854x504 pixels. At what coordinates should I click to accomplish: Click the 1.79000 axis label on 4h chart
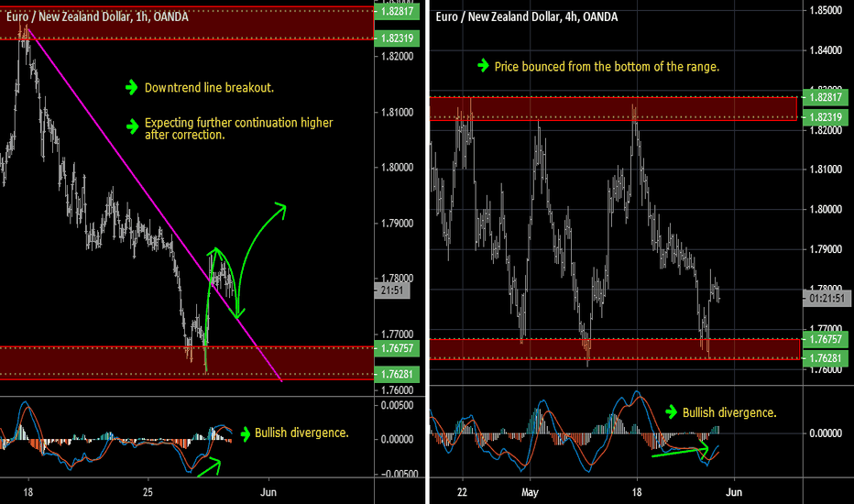(x=826, y=249)
